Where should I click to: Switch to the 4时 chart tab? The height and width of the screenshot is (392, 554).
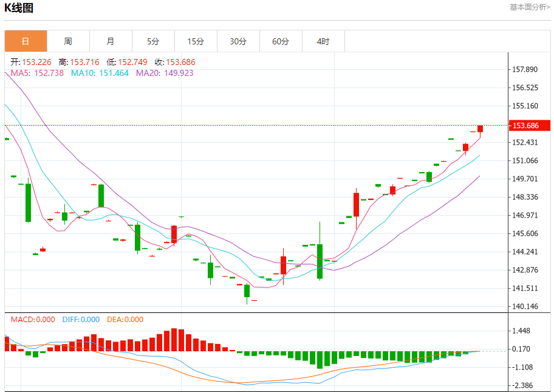tap(323, 41)
